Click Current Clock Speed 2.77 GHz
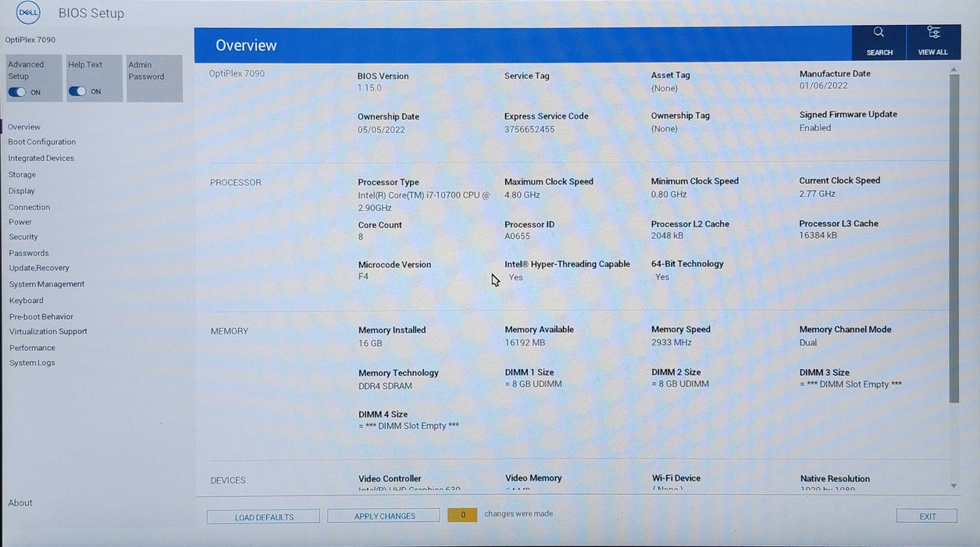 coord(817,194)
